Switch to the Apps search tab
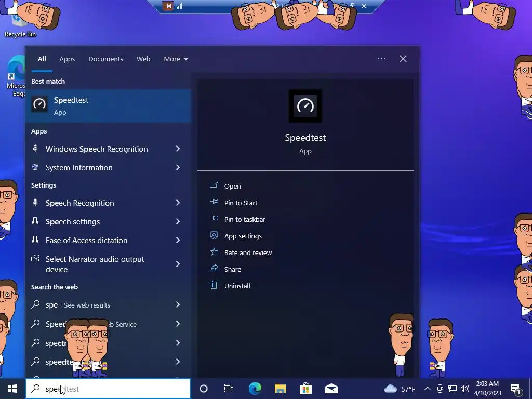532x399 pixels. tap(67, 59)
